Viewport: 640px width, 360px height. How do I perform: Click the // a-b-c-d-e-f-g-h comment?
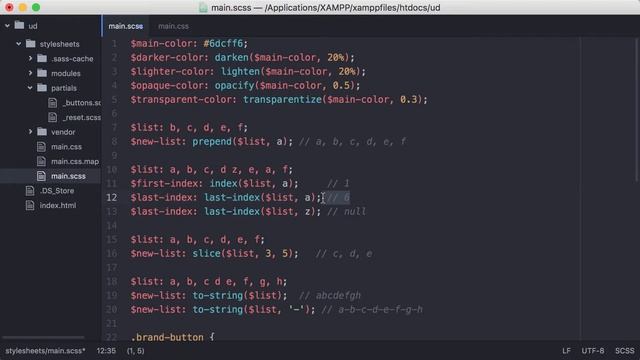pyautogui.click(x=372, y=310)
